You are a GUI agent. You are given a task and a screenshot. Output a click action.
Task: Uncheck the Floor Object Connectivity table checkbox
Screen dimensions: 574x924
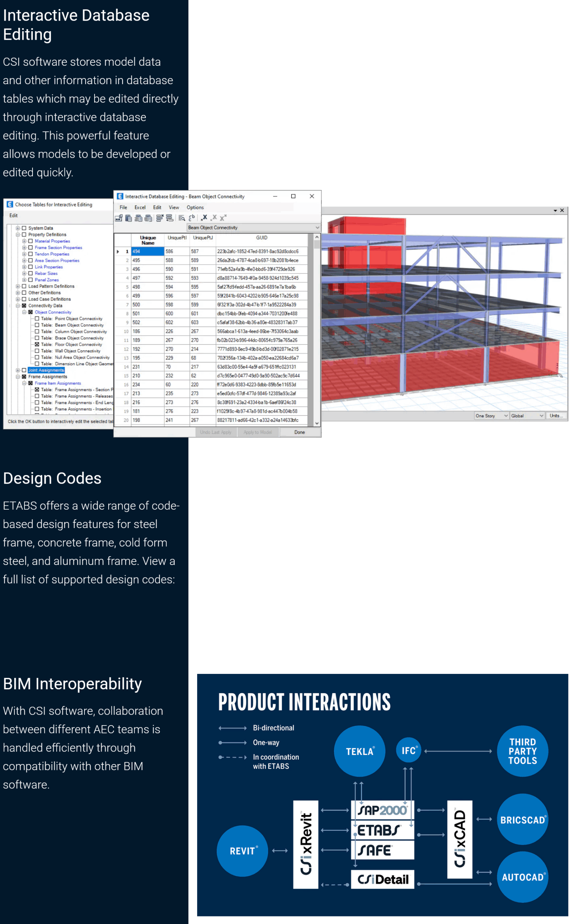pos(37,345)
